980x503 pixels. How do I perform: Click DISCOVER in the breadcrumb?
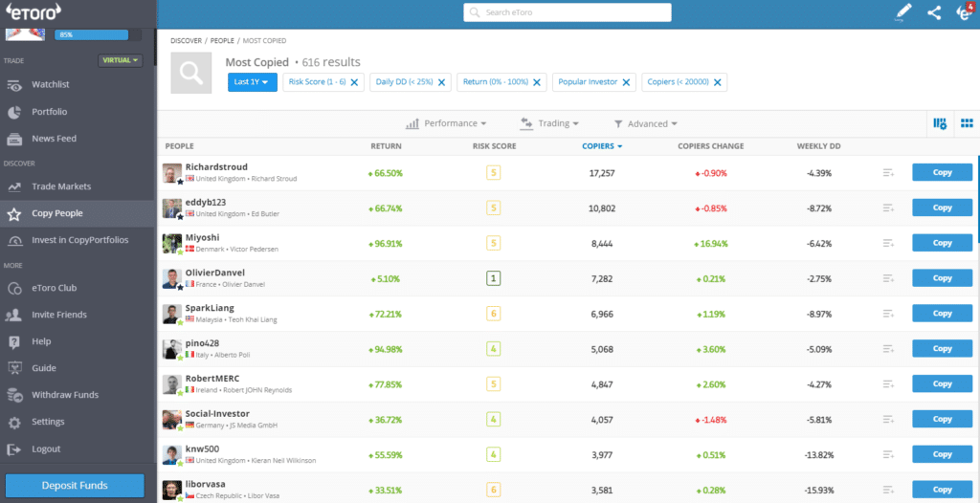(x=187, y=40)
